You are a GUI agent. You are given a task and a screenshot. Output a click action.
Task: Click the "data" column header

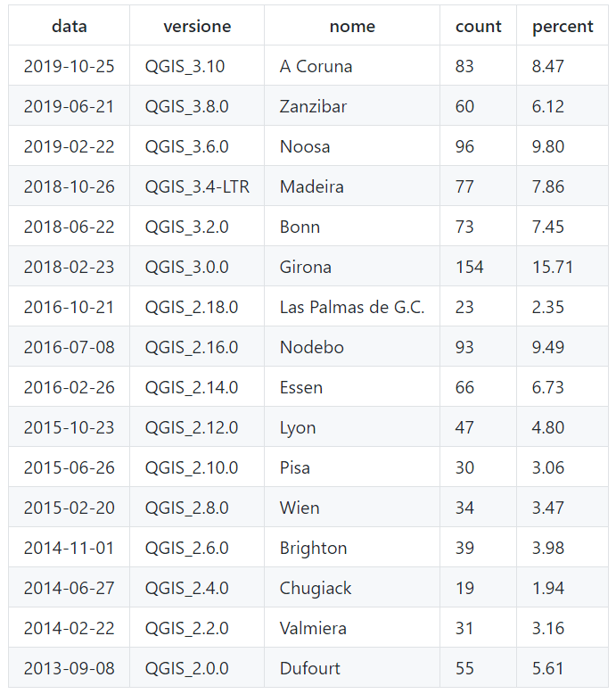tap(70, 27)
